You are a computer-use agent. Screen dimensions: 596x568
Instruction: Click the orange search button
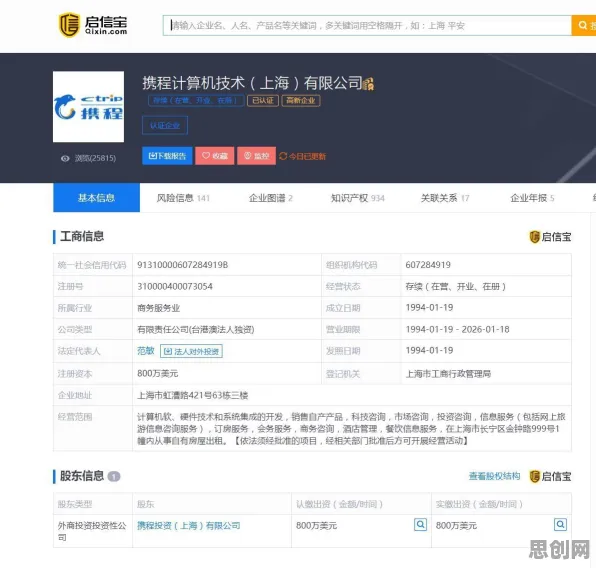(x=584, y=25)
